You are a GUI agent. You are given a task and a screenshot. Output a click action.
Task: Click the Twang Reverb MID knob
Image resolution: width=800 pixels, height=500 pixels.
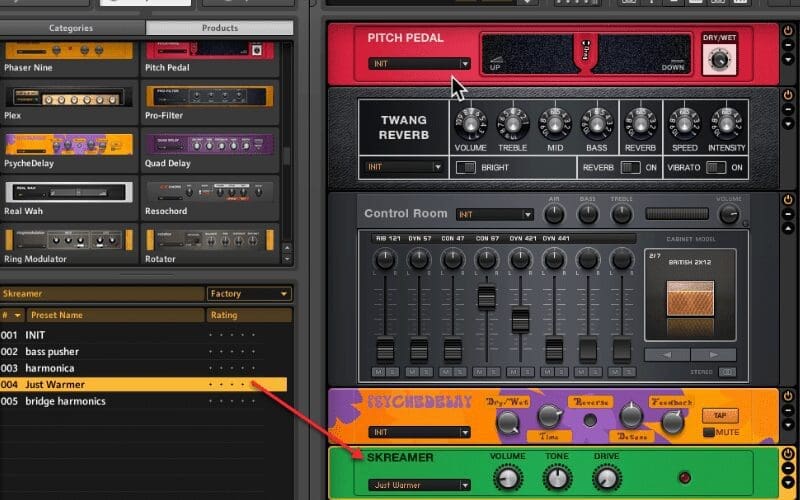click(555, 123)
